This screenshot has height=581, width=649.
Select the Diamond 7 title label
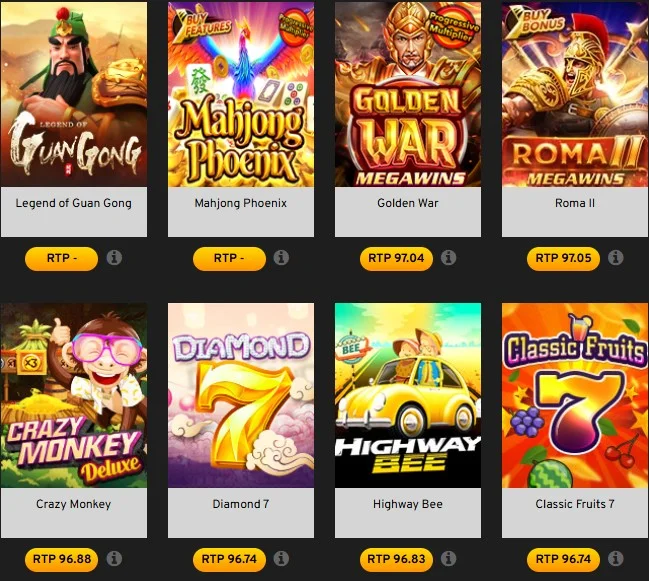[240, 504]
